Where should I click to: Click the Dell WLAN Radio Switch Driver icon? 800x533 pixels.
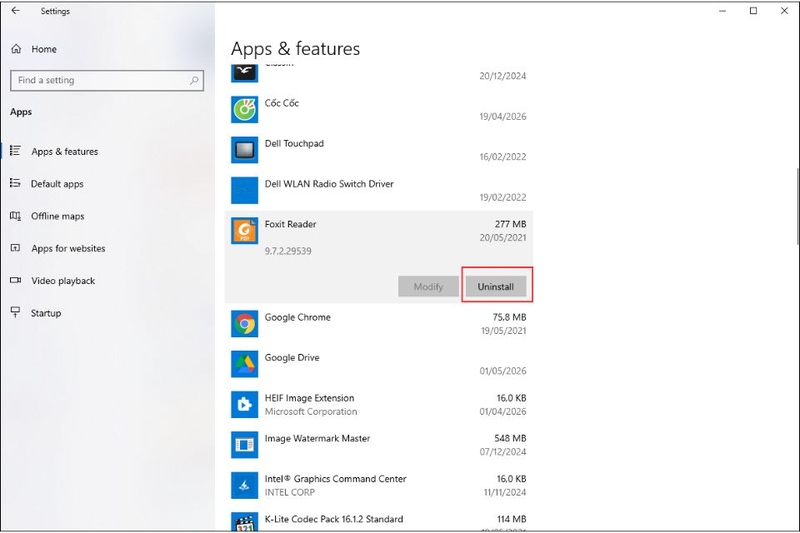tap(244, 190)
